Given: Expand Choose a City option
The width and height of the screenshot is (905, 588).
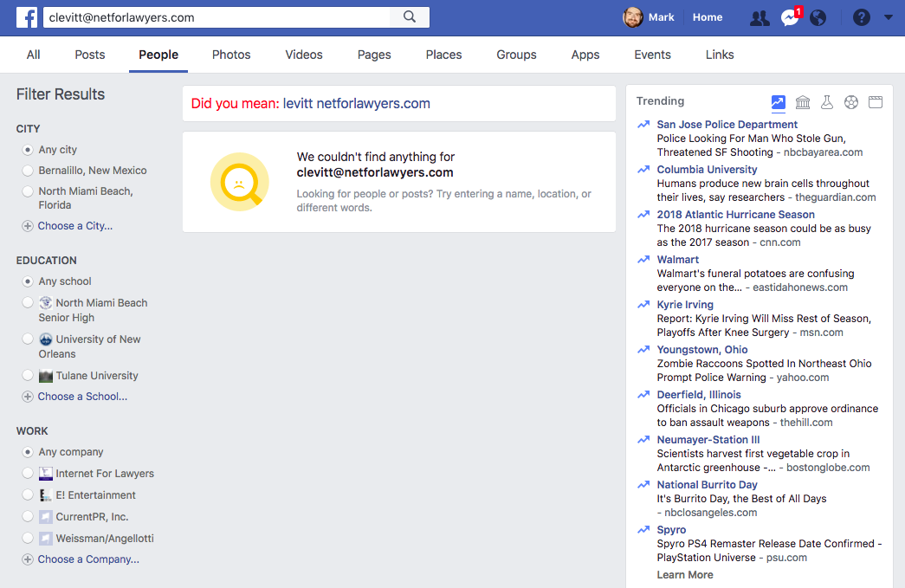Looking at the screenshot, I should (67, 226).
